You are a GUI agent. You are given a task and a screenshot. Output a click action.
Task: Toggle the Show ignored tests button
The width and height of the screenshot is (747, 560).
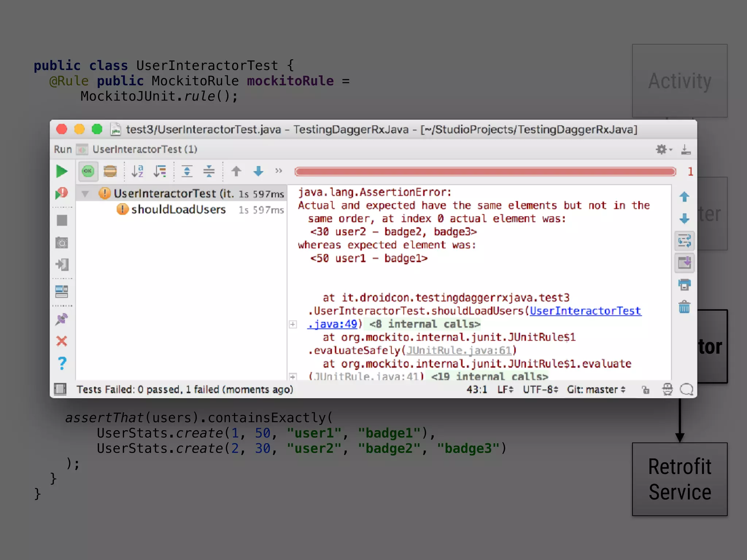(x=110, y=171)
